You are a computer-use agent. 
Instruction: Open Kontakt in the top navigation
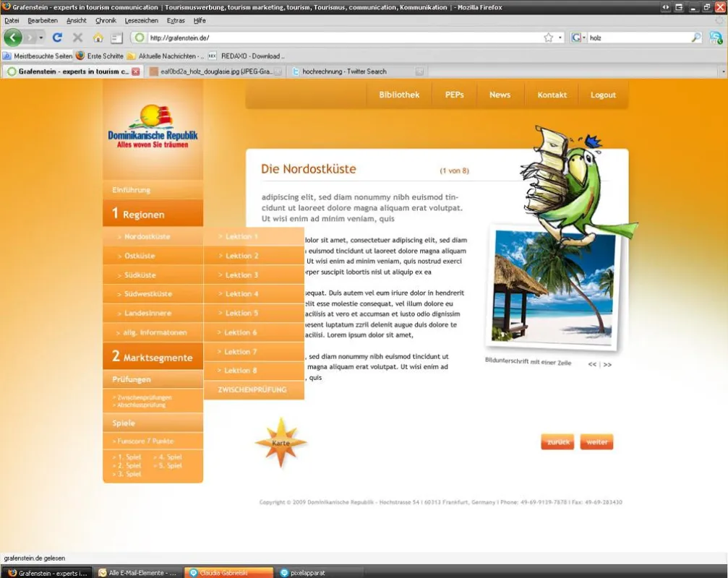(x=552, y=95)
